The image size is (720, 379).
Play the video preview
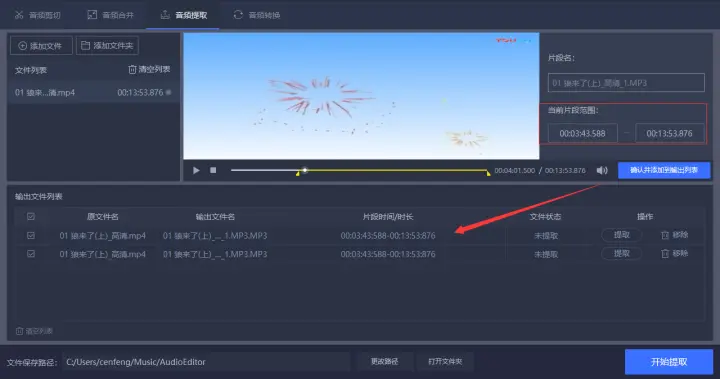196,170
